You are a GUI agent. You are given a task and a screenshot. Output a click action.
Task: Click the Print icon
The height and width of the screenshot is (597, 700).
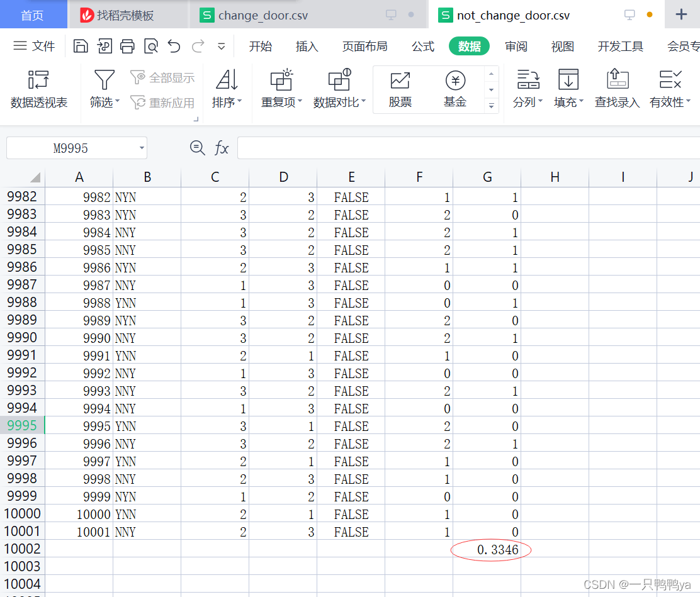click(x=127, y=46)
